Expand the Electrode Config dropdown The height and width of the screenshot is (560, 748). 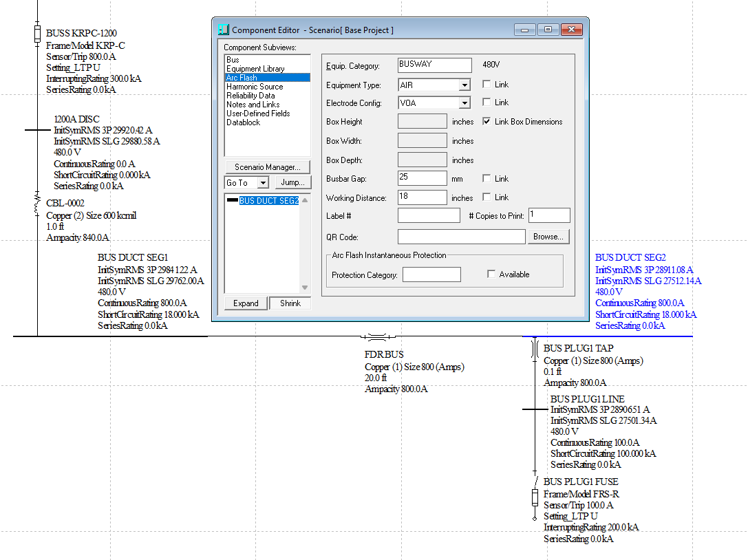pyautogui.click(x=464, y=103)
